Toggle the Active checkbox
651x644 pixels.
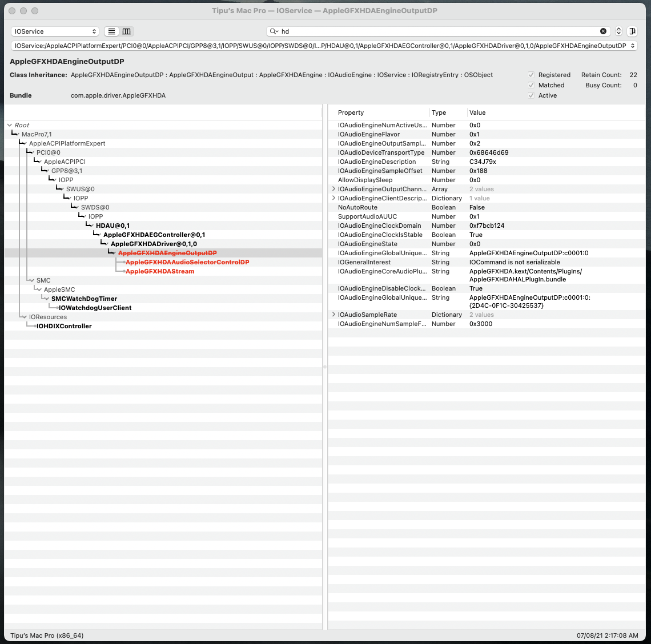pos(531,95)
